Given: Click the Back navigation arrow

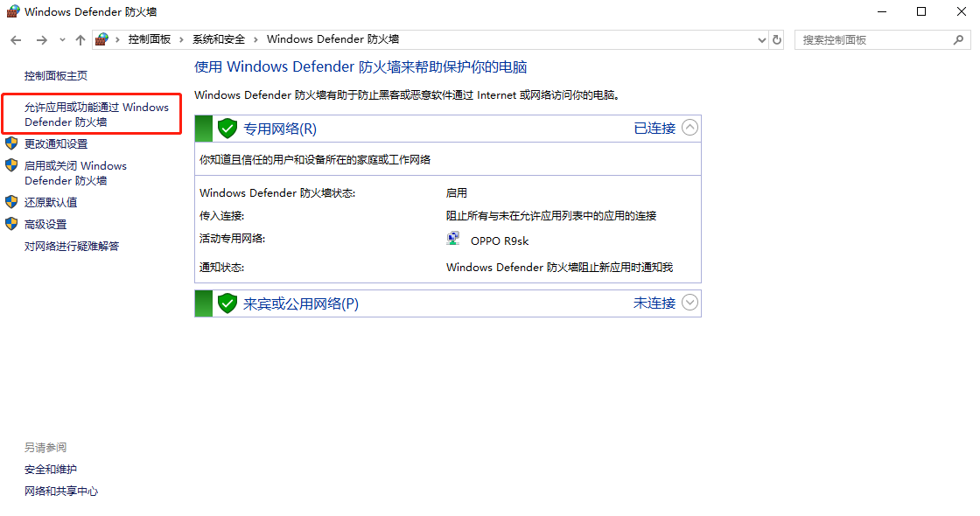Looking at the screenshot, I should [17, 40].
